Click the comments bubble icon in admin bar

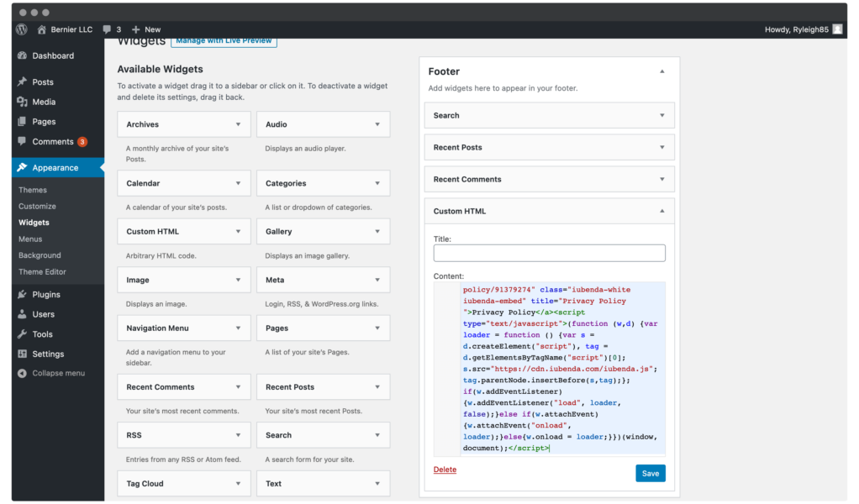pyautogui.click(x=107, y=29)
